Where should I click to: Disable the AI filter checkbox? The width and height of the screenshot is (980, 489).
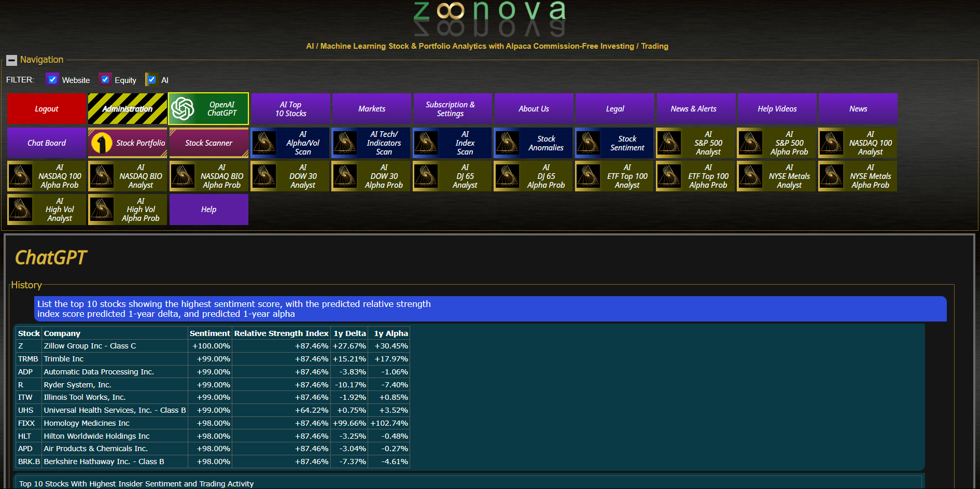pyautogui.click(x=151, y=80)
